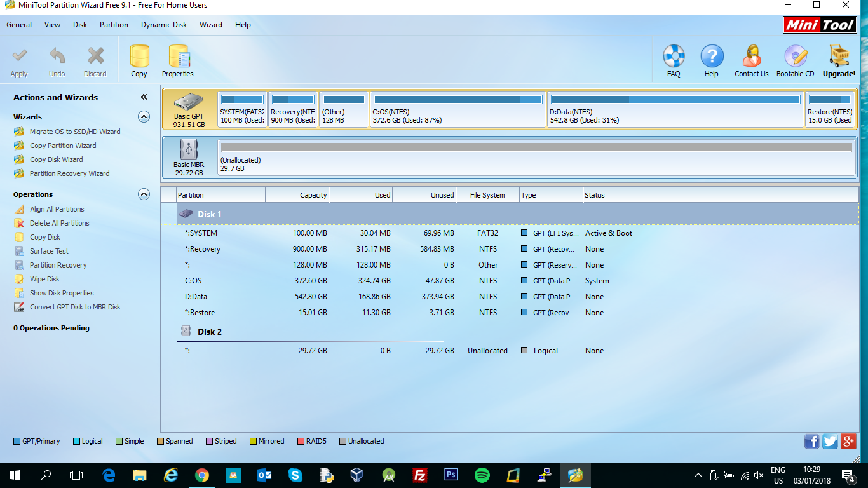This screenshot has width=868, height=488.
Task: Click the Help question mark icon
Action: [x=712, y=56]
